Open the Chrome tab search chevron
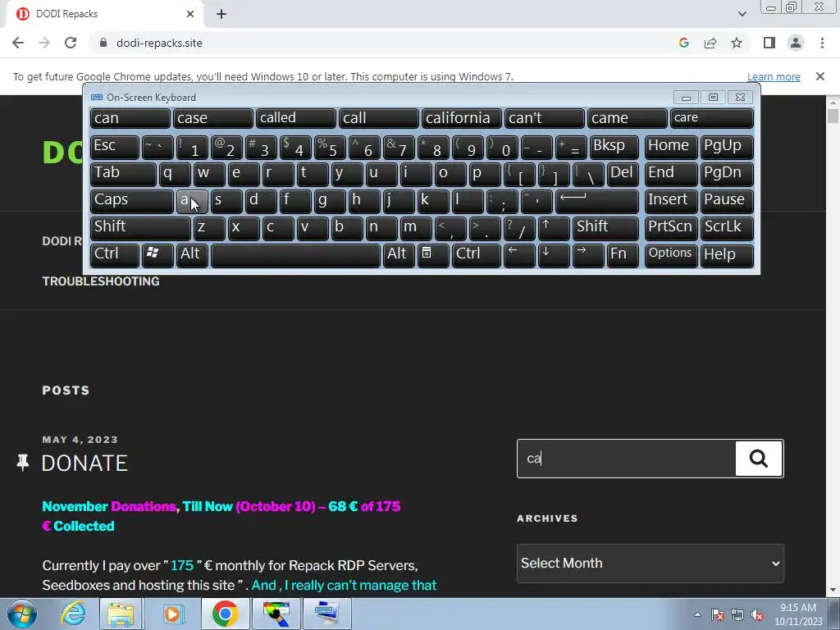The height and width of the screenshot is (630, 840). [742, 14]
